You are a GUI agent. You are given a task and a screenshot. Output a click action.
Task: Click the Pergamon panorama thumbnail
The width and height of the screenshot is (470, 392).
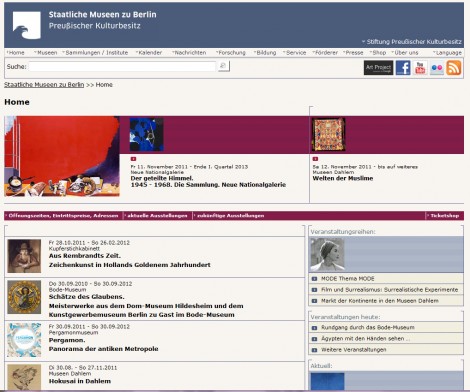[24, 340]
